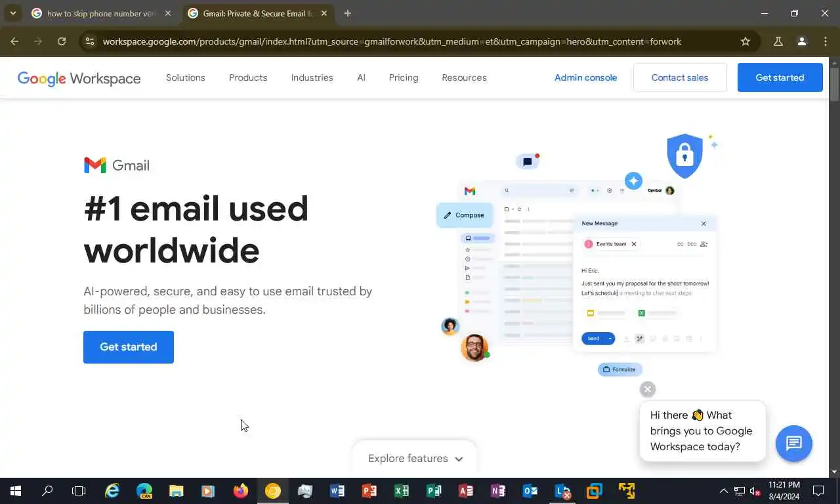Close the 'how to skip phone number' tab

coord(168,13)
